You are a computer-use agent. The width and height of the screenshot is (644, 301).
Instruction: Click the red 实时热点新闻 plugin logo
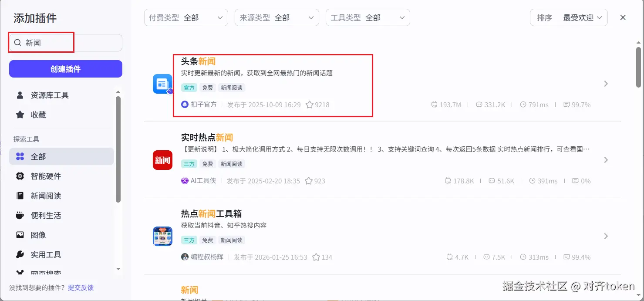coord(163,160)
